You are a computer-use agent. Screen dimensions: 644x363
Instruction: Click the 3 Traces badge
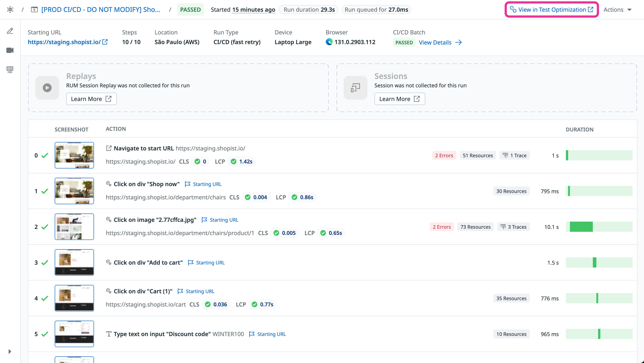[x=513, y=227]
